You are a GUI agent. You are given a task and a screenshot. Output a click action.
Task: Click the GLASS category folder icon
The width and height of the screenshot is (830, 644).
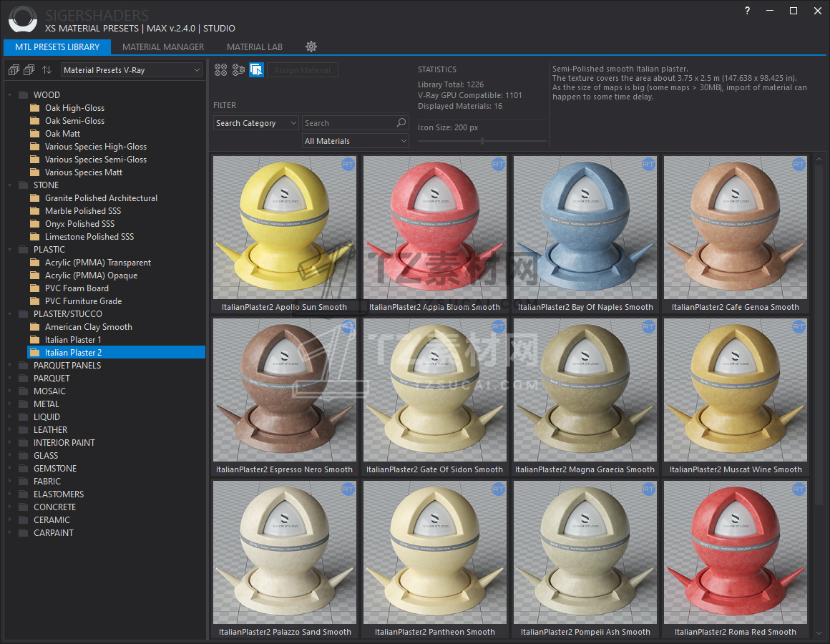(24, 456)
